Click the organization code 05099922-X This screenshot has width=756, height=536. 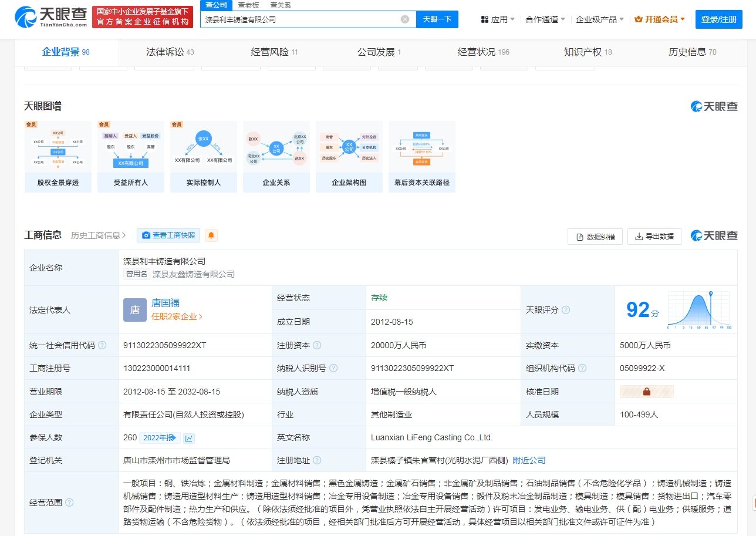pyautogui.click(x=642, y=368)
